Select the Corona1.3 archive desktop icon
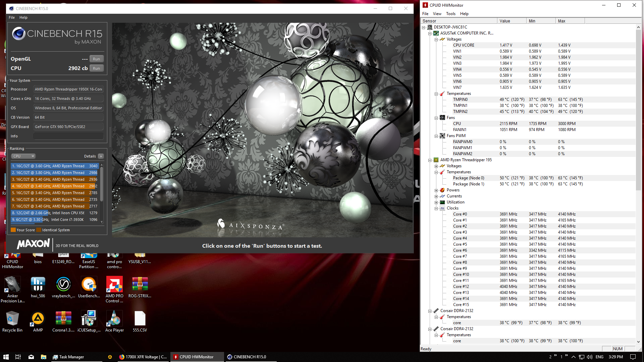This screenshot has width=644, height=362. (x=63, y=321)
